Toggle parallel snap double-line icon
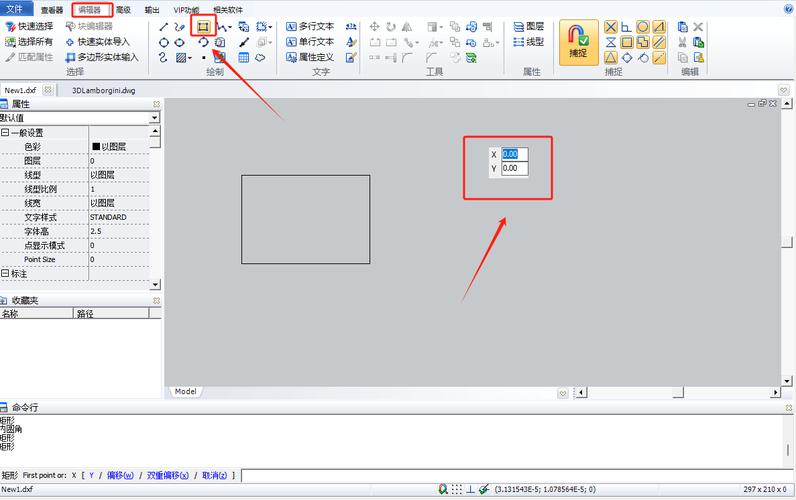This screenshot has height=500, width=796. (x=659, y=42)
